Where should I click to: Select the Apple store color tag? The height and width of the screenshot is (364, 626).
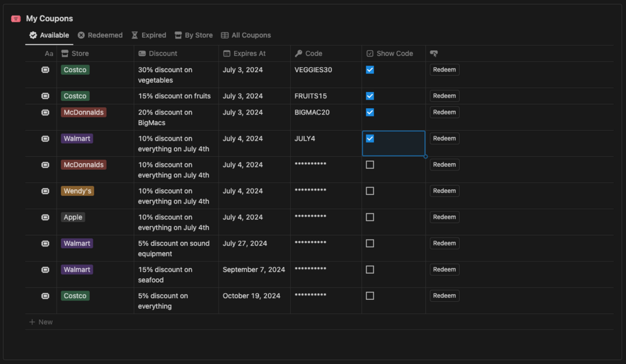coord(73,217)
